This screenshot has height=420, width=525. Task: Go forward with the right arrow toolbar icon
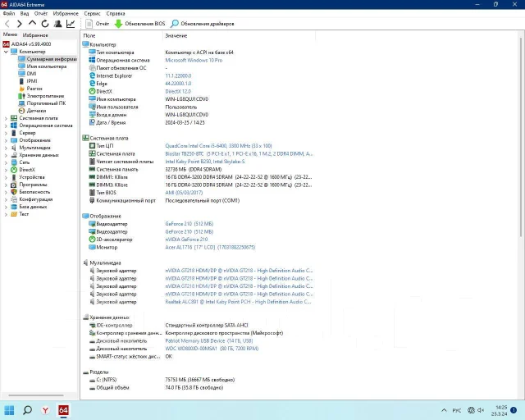[20, 24]
